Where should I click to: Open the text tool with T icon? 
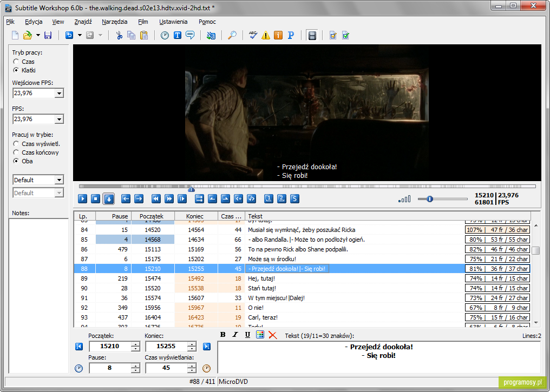[x=178, y=35]
